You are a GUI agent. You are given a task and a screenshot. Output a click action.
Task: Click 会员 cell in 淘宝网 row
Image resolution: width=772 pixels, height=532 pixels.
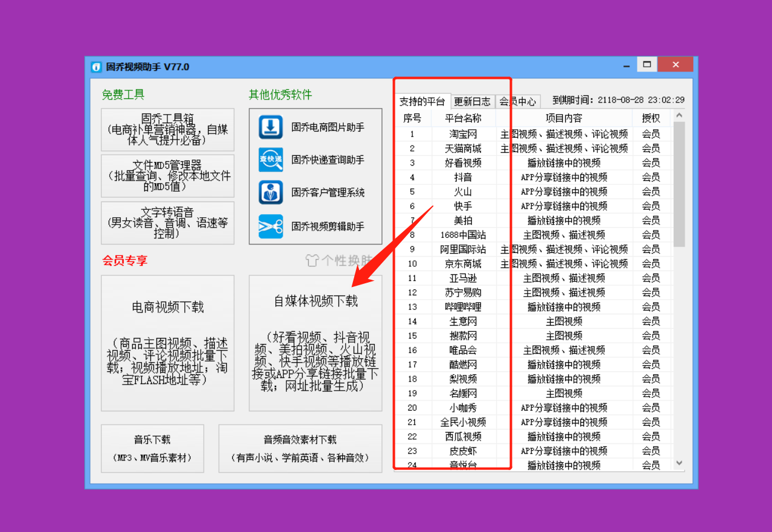pyautogui.click(x=651, y=134)
